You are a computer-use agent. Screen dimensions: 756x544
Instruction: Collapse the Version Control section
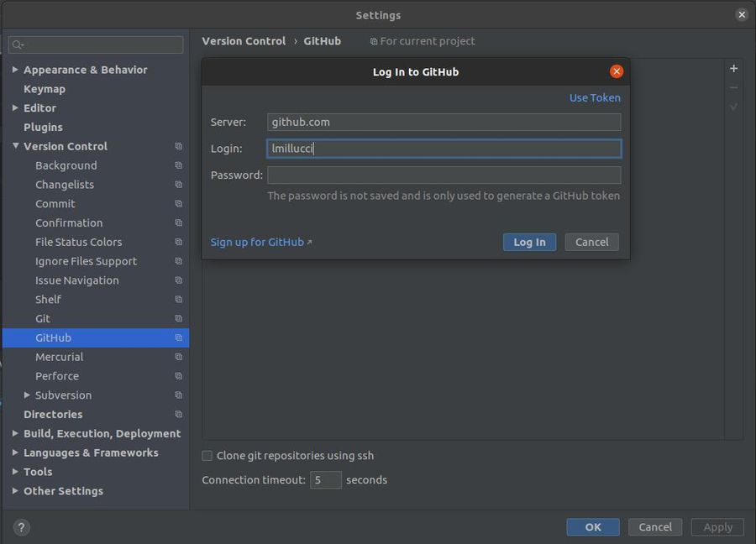coord(15,146)
